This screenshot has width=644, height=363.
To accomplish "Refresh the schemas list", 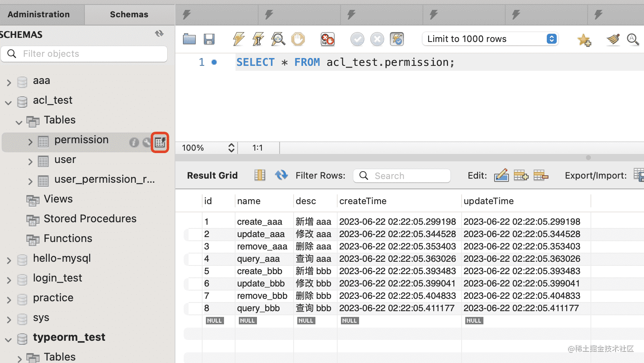I will click(159, 34).
